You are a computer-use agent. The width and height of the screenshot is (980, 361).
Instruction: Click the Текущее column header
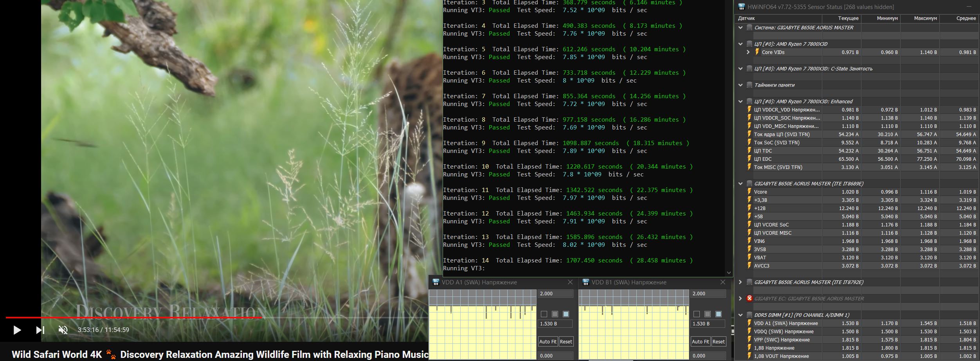841,18
